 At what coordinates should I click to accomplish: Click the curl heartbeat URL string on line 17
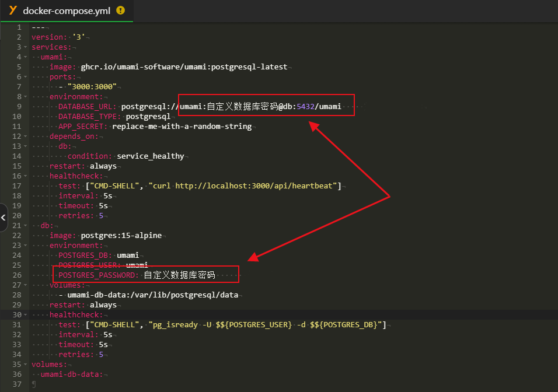coord(243,186)
